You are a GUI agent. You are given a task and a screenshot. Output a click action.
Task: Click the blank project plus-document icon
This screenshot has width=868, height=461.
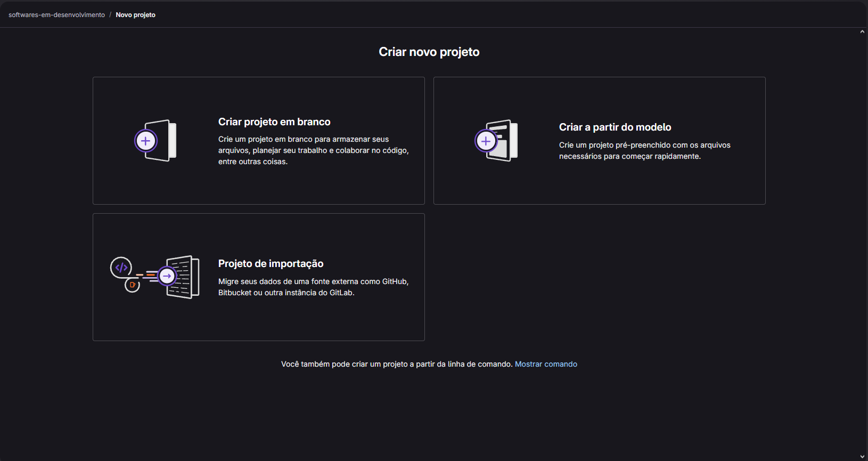(x=155, y=141)
